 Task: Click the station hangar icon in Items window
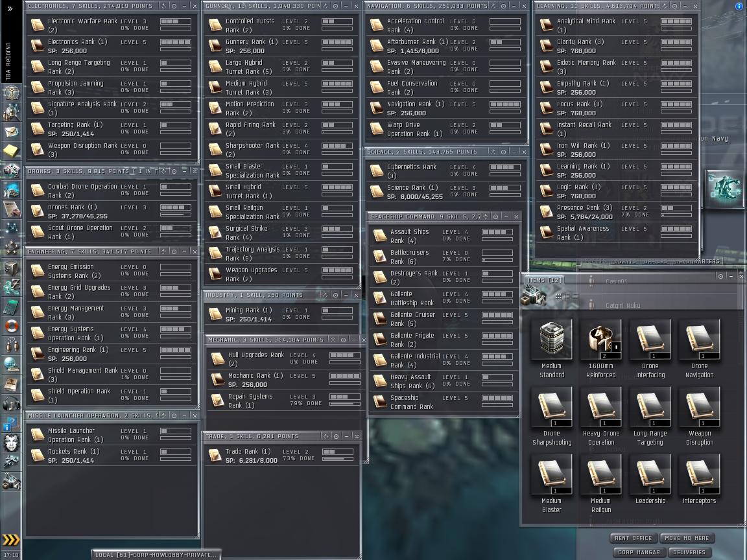point(533,296)
